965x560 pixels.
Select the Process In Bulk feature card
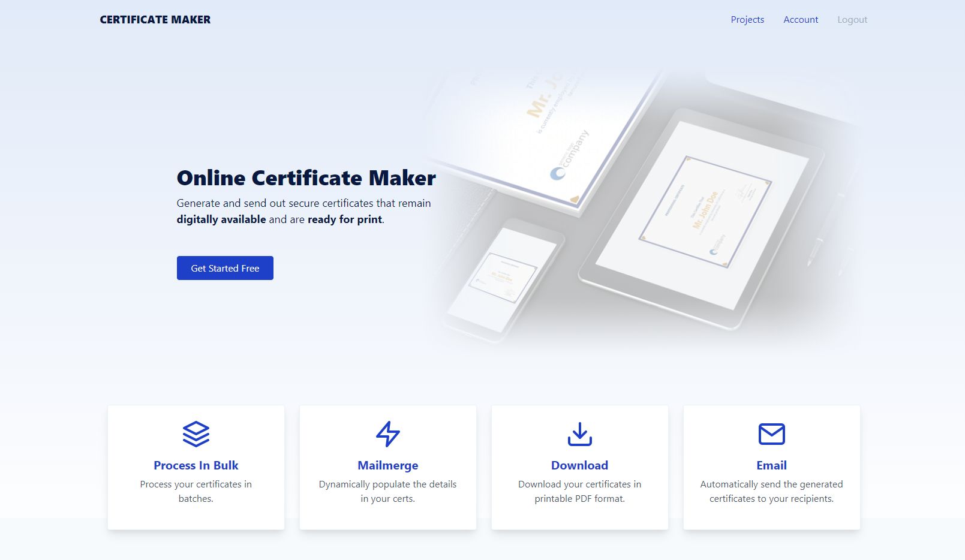pos(196,468)
